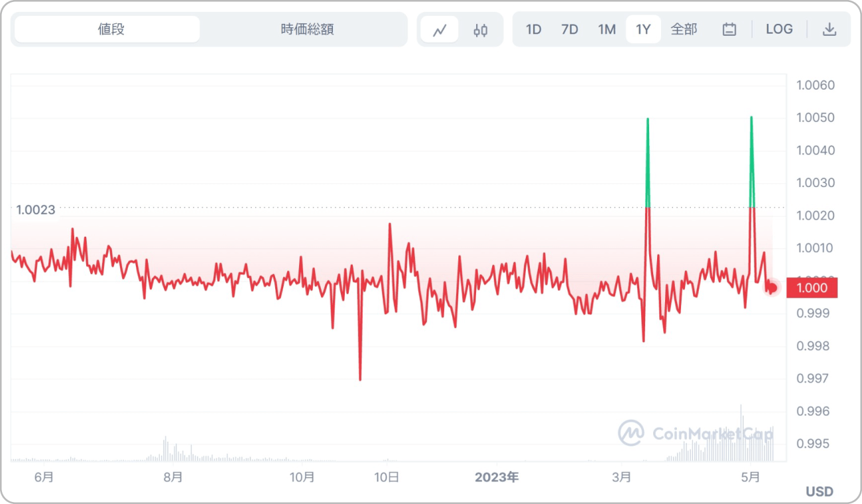The image size is (862, 504).
Task: Click the 10日 label on the time axis
Action: pyautogui.click(x=386, y=477)
